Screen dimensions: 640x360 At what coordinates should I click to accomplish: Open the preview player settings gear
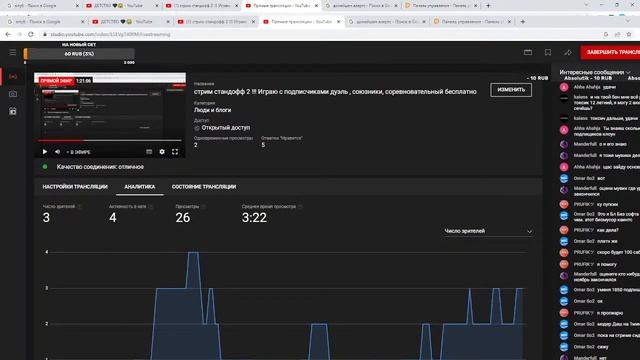coord(162,152)
